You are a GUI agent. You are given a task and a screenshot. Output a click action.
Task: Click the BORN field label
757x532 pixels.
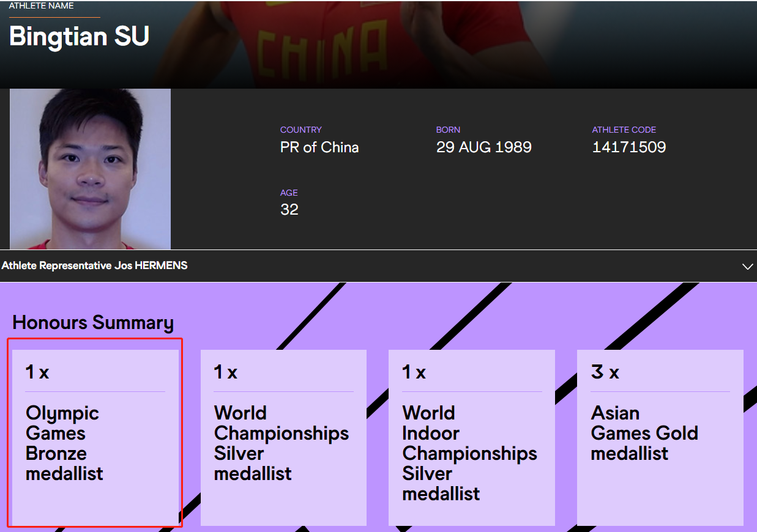click(448, 130)
